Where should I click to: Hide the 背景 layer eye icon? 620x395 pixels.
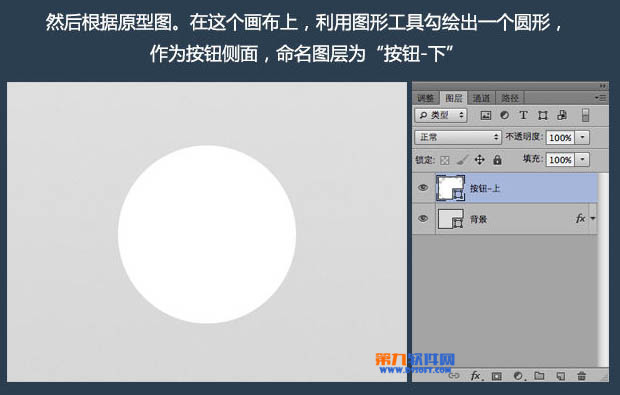pos(423,218)
